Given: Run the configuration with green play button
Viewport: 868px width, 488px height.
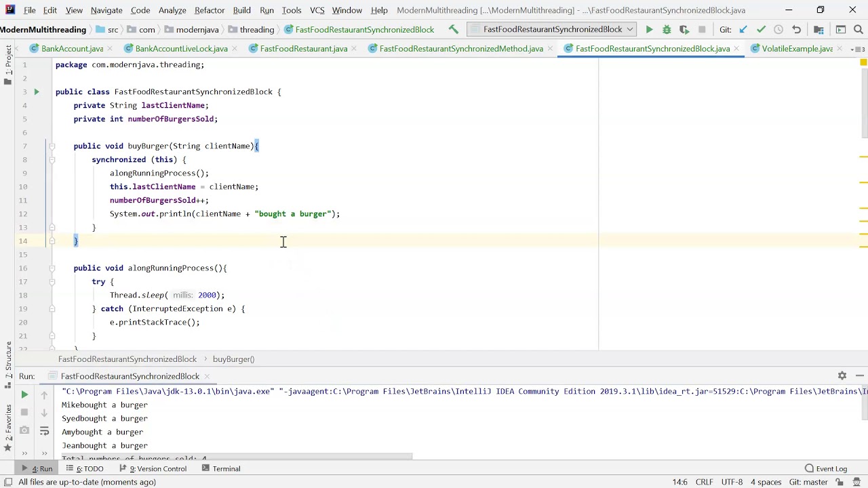Looking at the screenshot, I should coord(649,30).
